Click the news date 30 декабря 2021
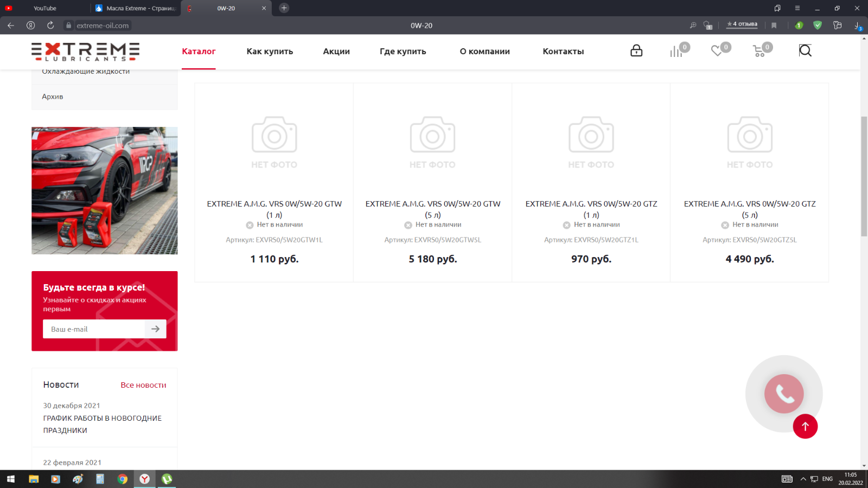Viewport: 868px width, 488px height. tap(72, 406)
